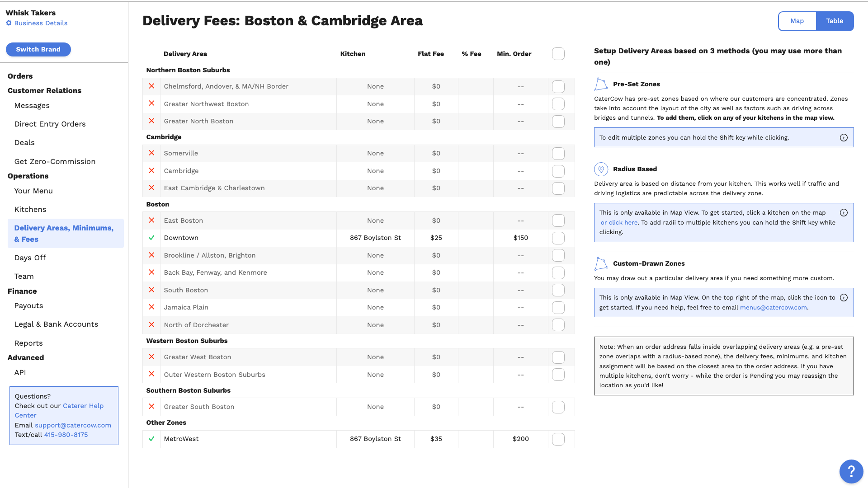Click the 415-980-8175 phone link
The height and width of the screenshot is (488, 868).
pos(66,435)
